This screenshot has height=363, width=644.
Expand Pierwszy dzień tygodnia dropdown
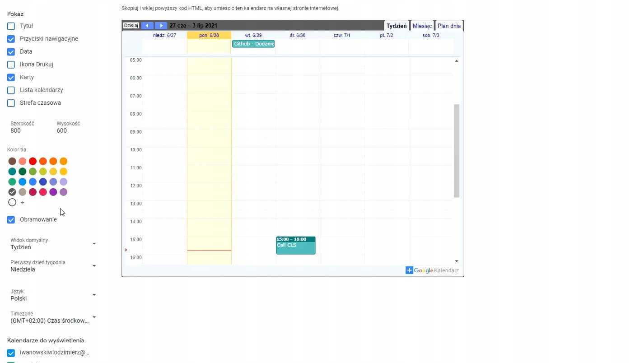point(53,266)
